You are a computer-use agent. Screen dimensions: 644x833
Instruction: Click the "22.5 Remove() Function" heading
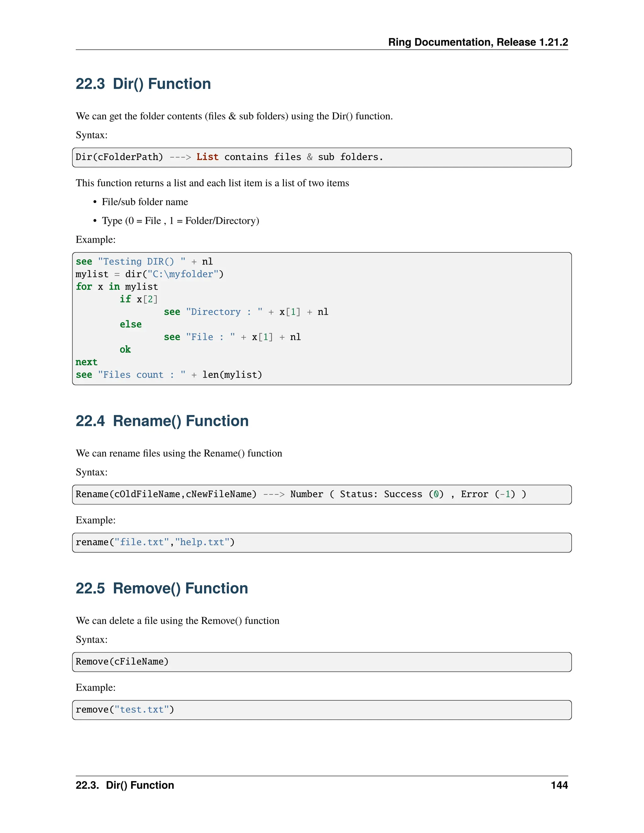pyautogui.click(x=161, y=588)
